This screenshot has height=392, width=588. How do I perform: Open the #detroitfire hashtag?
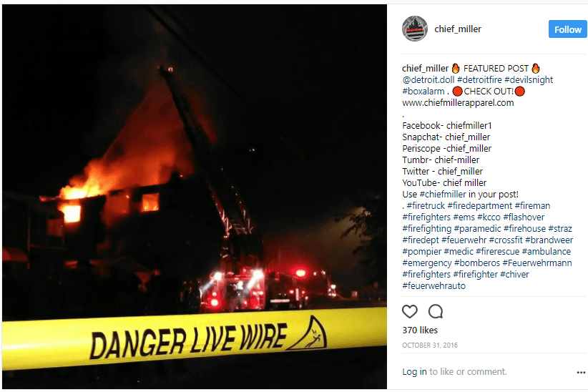point(479,80)
